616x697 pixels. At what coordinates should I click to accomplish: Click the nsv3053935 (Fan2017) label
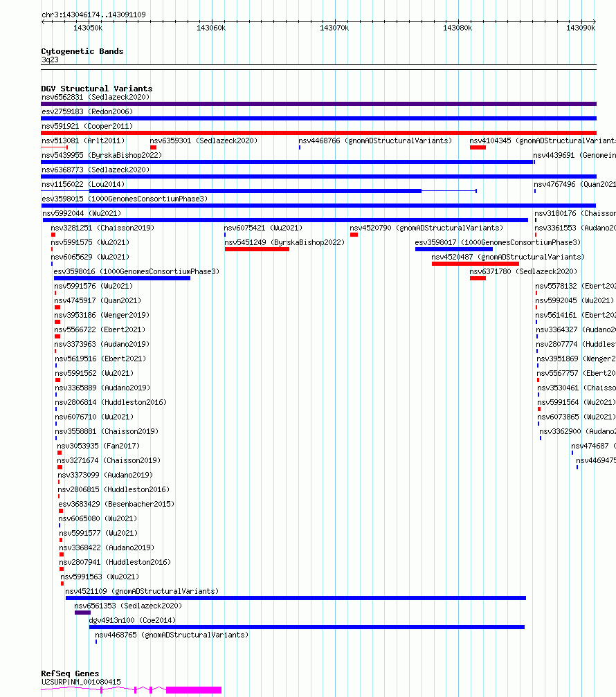98,446
